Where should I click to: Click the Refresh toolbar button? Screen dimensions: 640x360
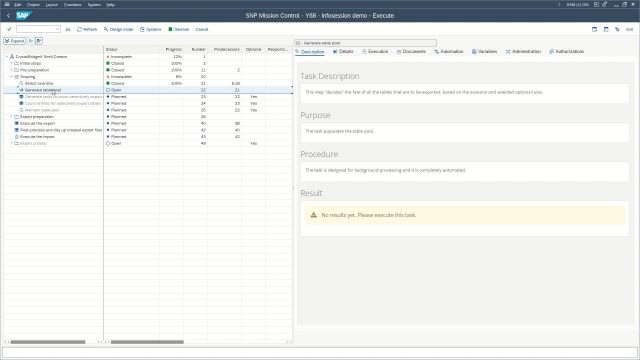click(87, 29)
